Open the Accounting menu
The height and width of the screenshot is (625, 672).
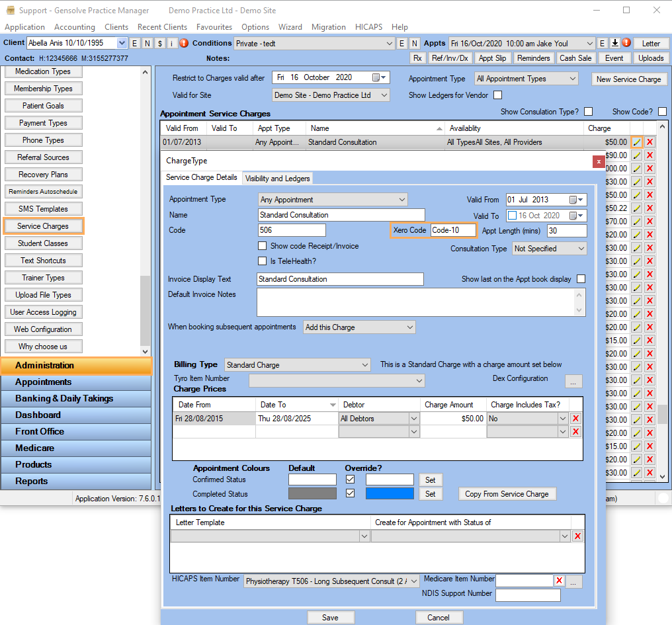(75, 27)
